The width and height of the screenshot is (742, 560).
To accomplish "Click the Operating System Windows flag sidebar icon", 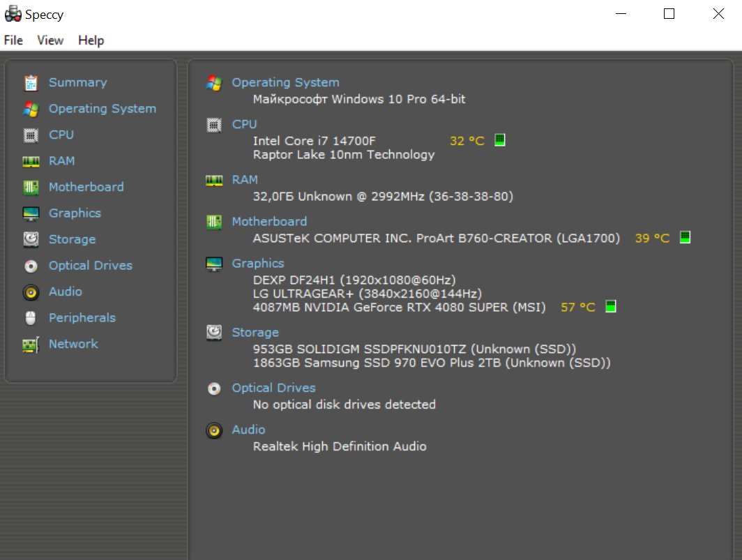I will [x=31, y=109].
